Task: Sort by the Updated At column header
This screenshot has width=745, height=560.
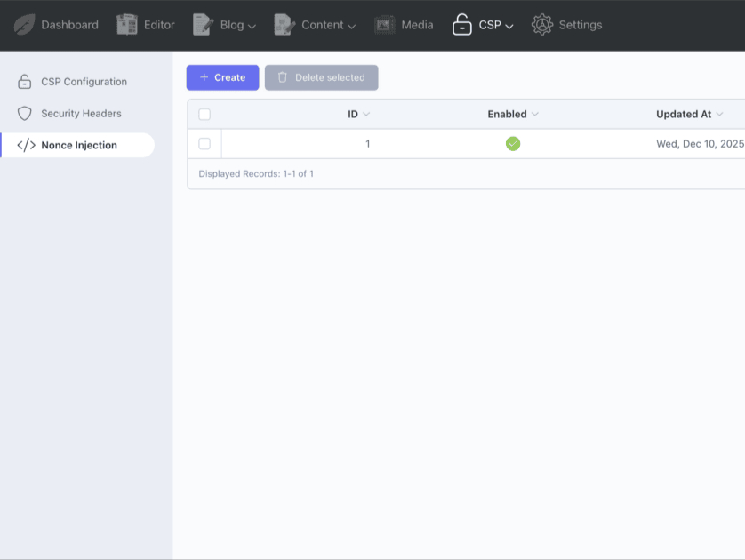Action: (683, 115)
